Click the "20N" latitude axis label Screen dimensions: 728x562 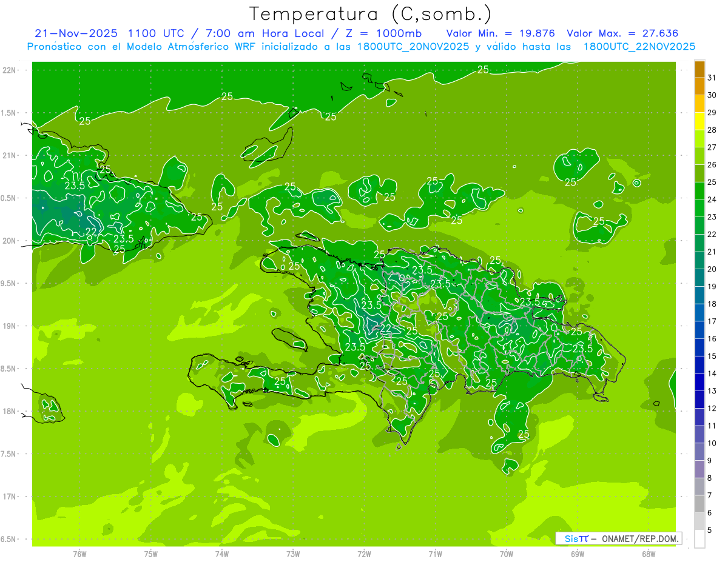coord(10,241)
